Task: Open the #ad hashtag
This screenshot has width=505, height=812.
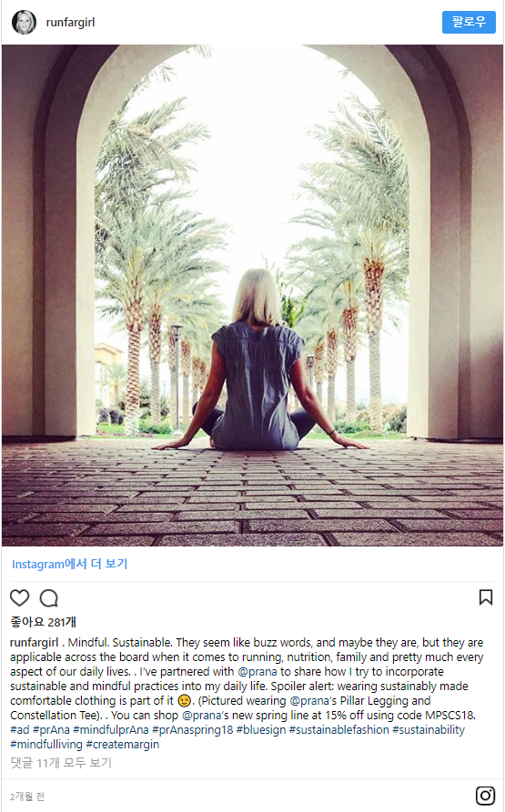Action: [x=20, y=729]
